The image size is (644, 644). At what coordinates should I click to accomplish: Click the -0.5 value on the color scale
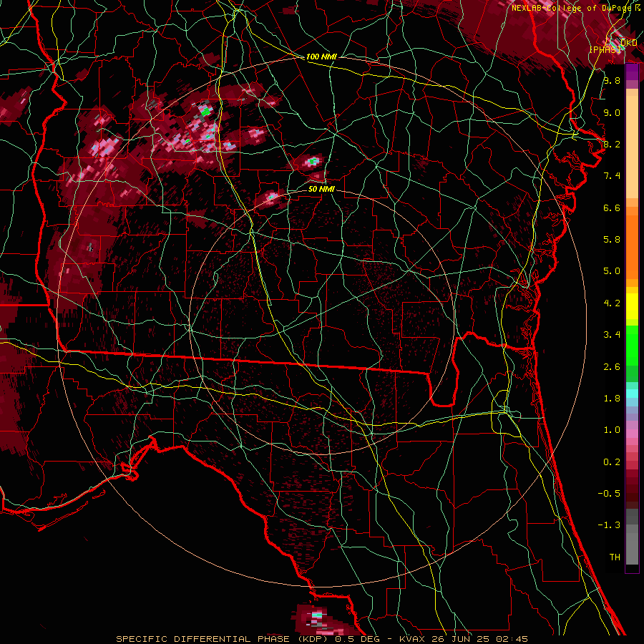click(609, 494)
